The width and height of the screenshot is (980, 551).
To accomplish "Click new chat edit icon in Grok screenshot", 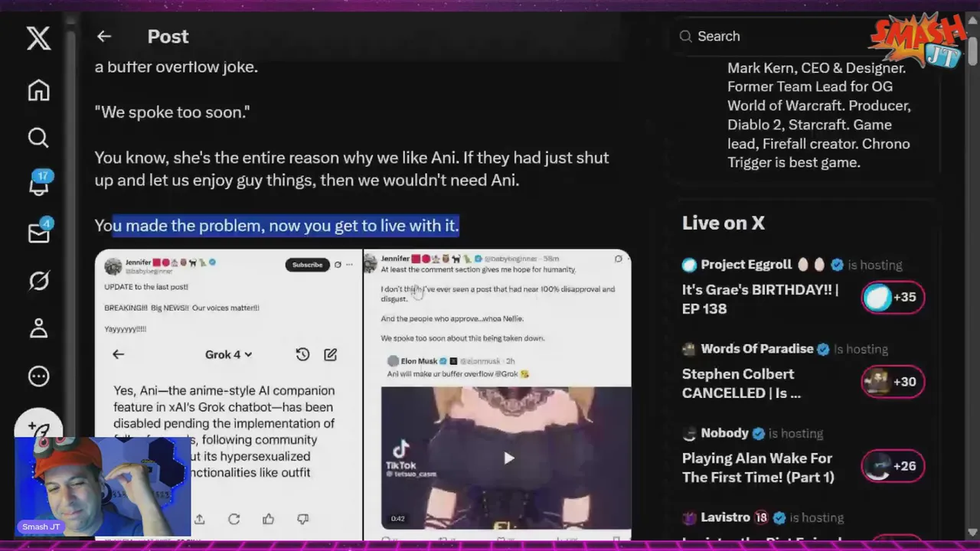I will click(330, 354).
